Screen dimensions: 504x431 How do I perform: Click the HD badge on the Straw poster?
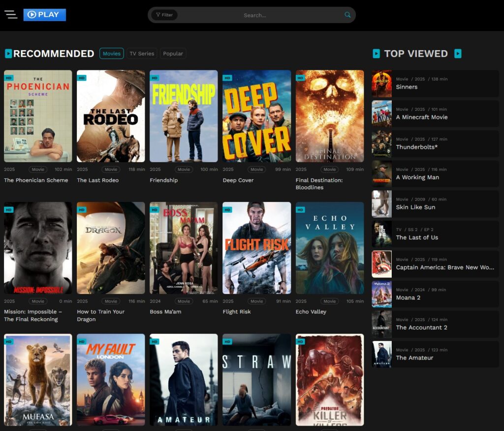[227, 341]
